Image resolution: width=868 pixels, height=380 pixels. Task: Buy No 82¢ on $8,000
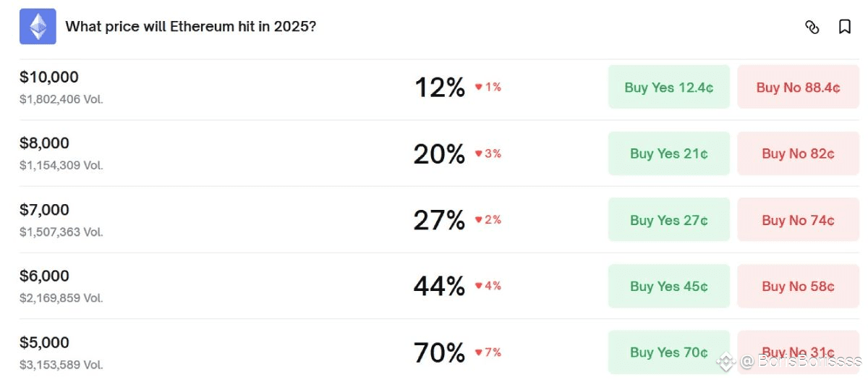click(x=799, y=153)
